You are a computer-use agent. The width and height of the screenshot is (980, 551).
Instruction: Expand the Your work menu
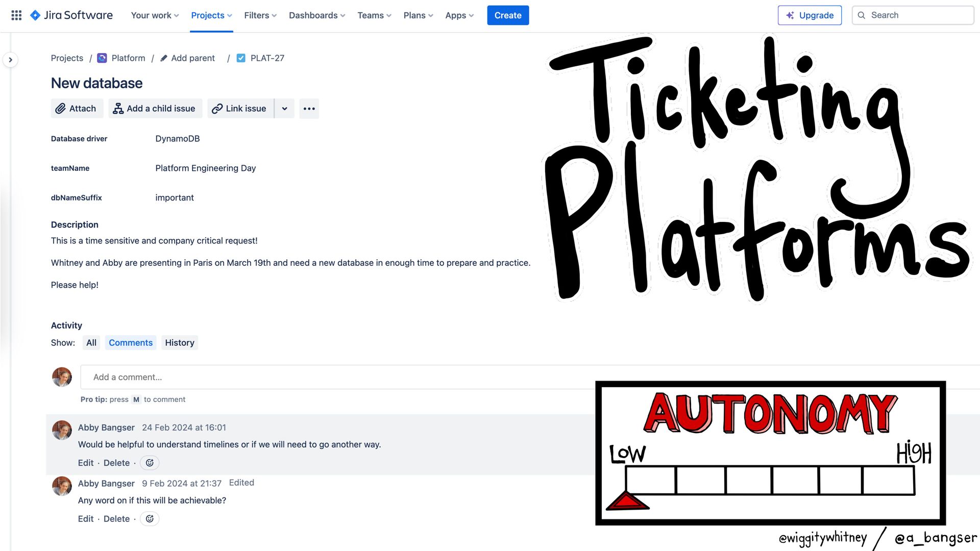155,15
